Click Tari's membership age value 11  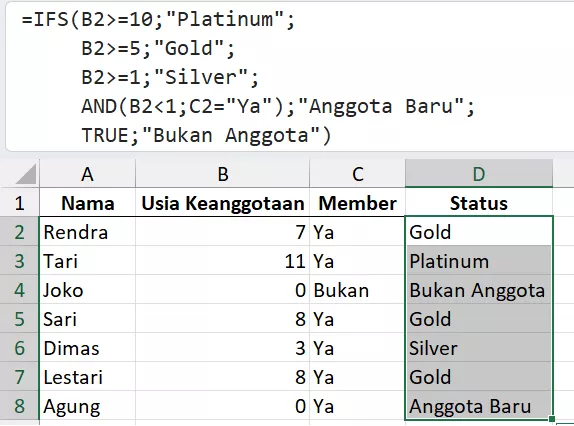tap(223, 261)
